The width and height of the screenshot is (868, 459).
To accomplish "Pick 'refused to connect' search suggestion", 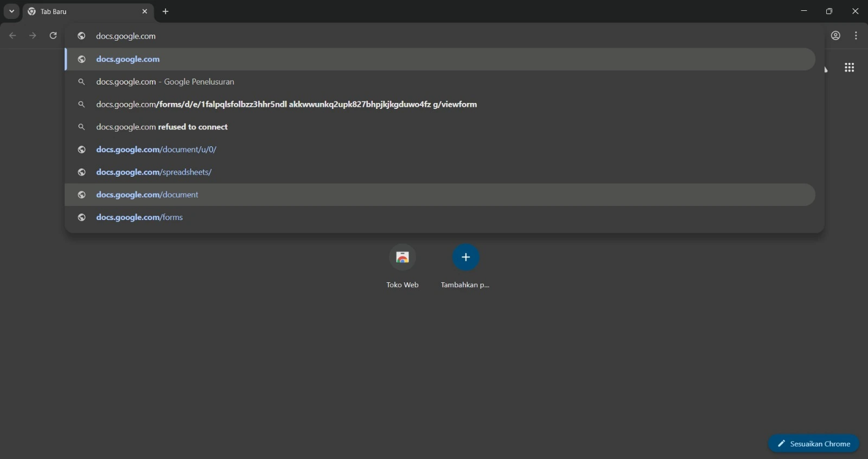I will point(162,127).
